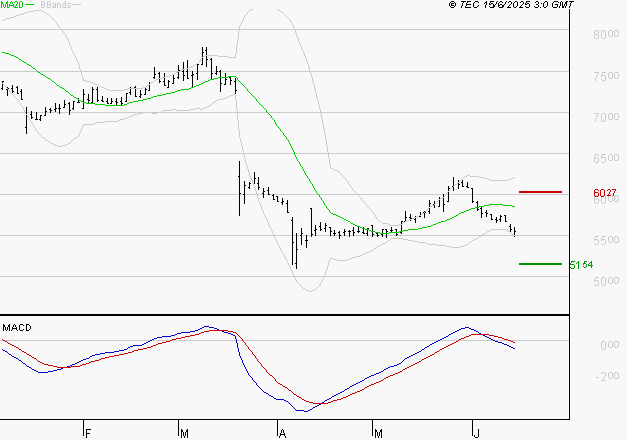Click the May M month marker

378,434
